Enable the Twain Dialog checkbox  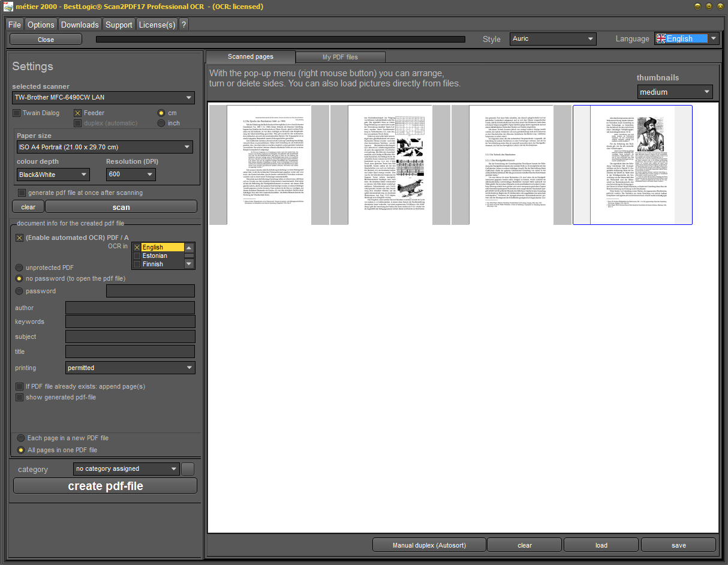point(17,113)
